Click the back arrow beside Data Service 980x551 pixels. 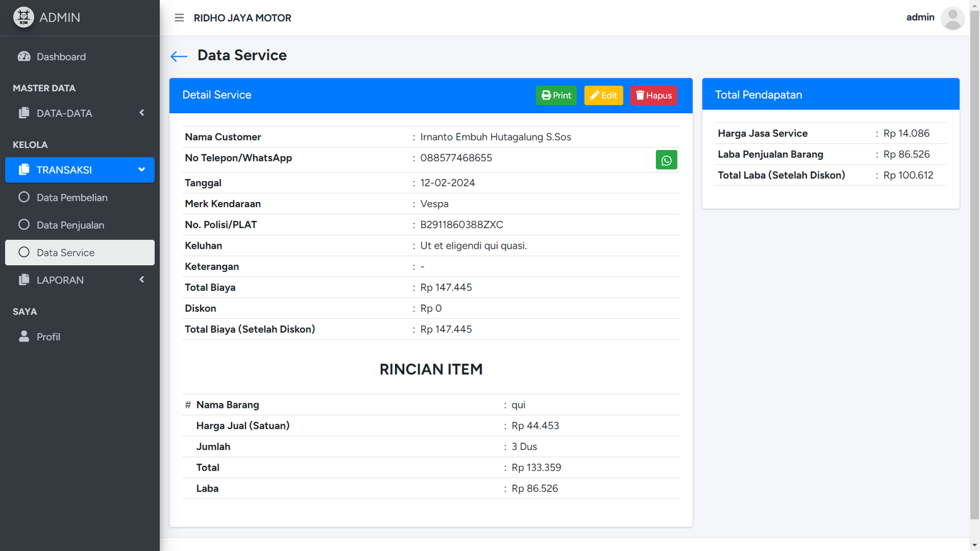(178, 56)
